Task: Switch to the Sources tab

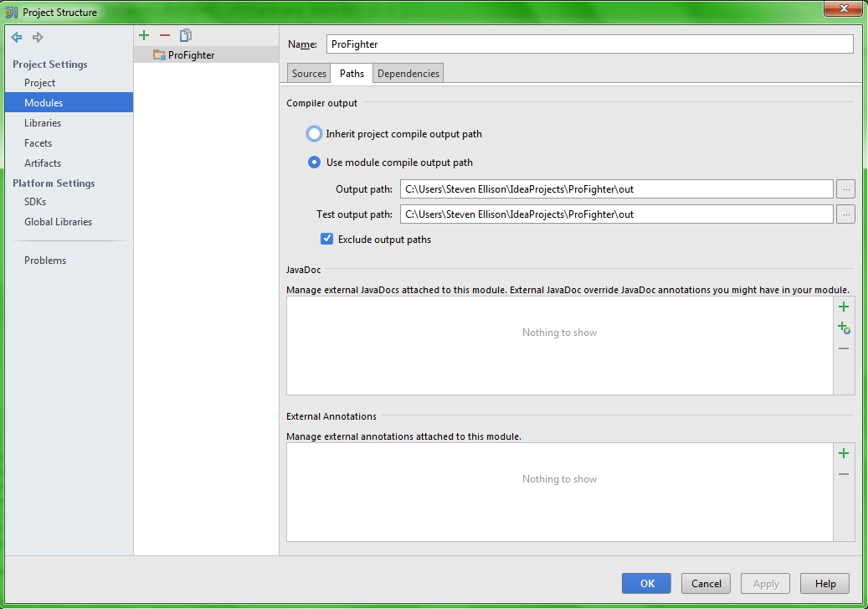Action: [309, 73]
